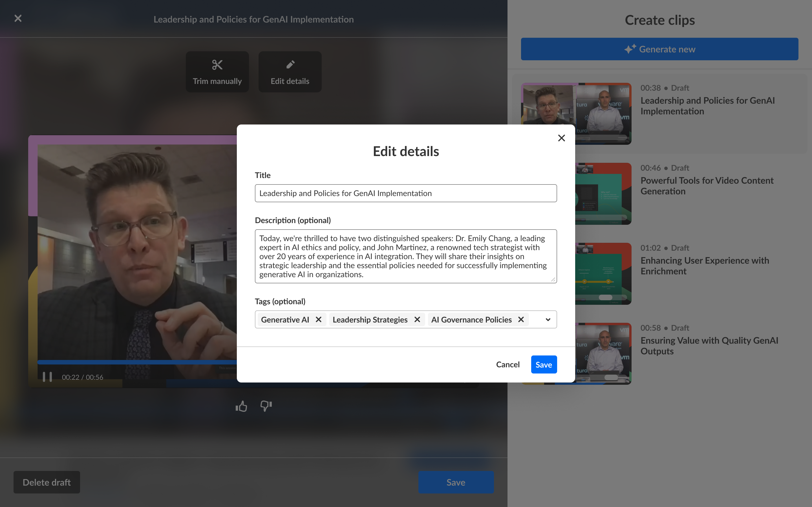The width and height of the screenshot is (812, 507).
Task: Expand the Tags dropdown arrow
Action: pos(548,320)
